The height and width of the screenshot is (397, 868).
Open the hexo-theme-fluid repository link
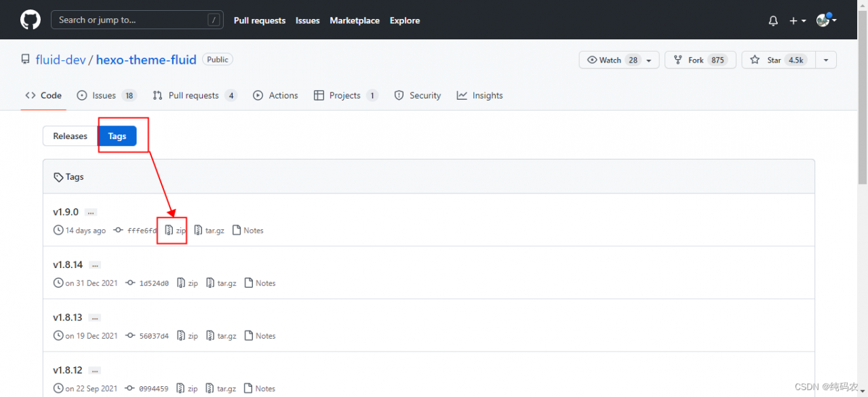tap(146, 60)
